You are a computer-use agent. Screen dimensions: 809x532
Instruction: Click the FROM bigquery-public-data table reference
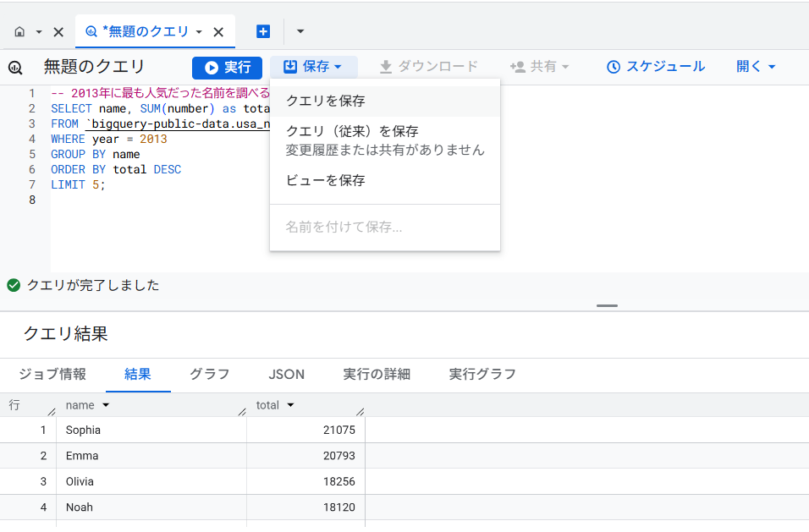tap(179, 124)
